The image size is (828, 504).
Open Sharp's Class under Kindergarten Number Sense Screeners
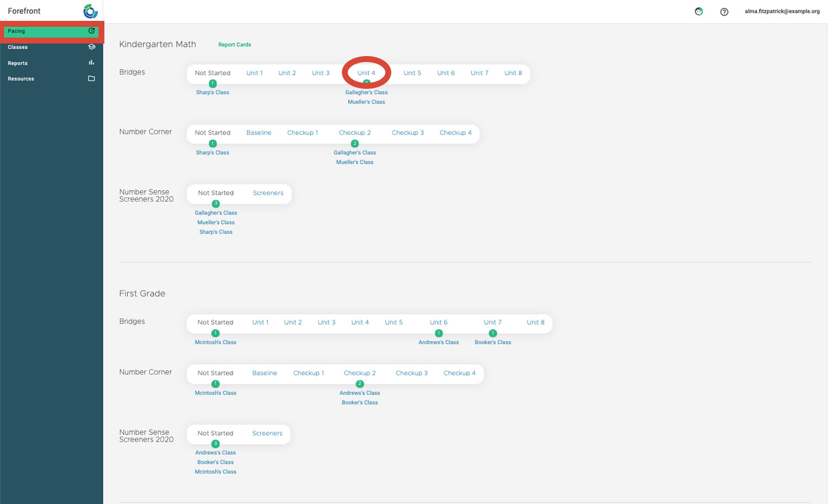[216, 232]
